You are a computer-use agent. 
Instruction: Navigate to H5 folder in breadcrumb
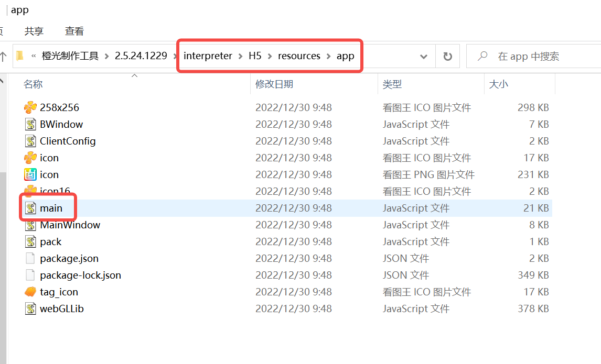255,56
